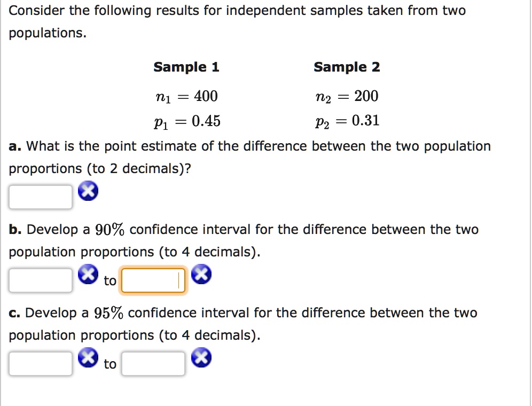Click the lower bound field for the 95% interval
The height and width of the screenshot is (406, 532).
pyautogui.click(x=40, y=363)
